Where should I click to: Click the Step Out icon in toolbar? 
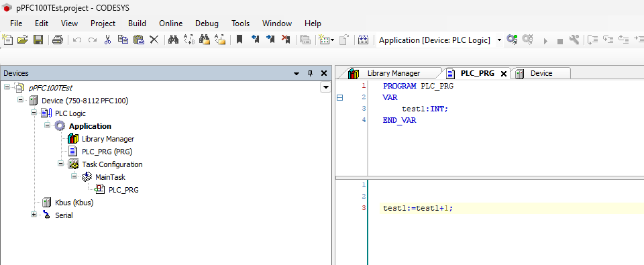coord(623,40)
